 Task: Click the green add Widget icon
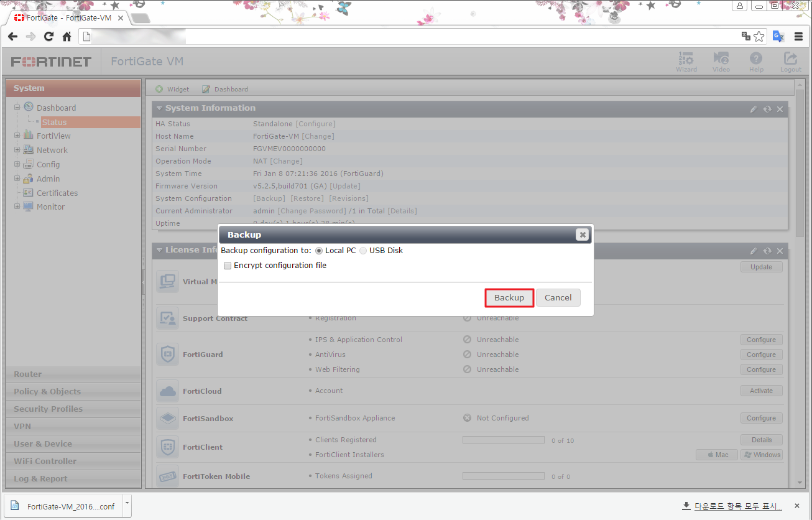point(159,89)
